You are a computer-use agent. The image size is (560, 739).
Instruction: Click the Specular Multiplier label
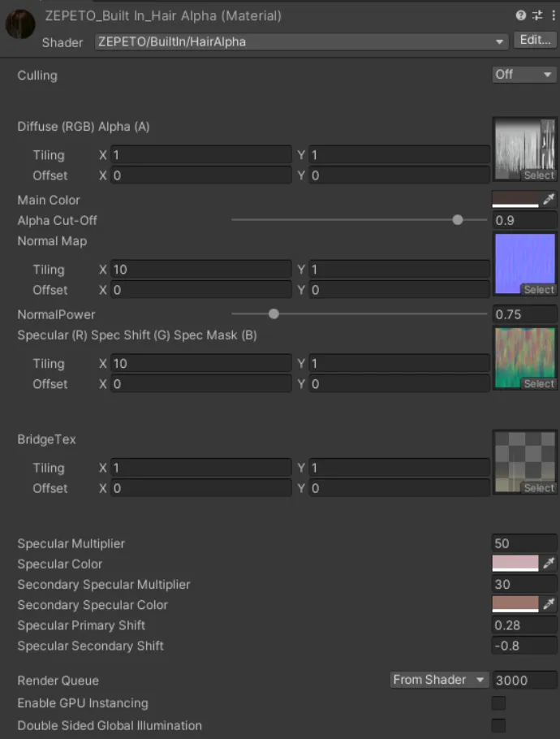71,543
